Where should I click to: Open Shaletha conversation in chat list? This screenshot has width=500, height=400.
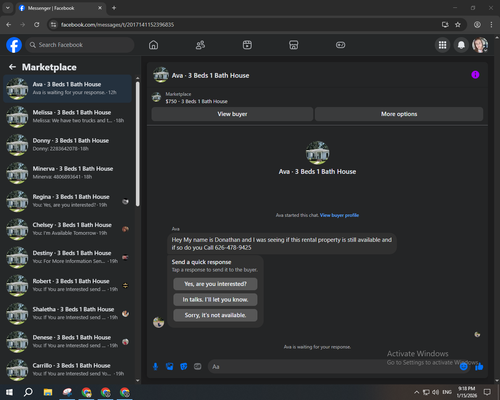68,314
